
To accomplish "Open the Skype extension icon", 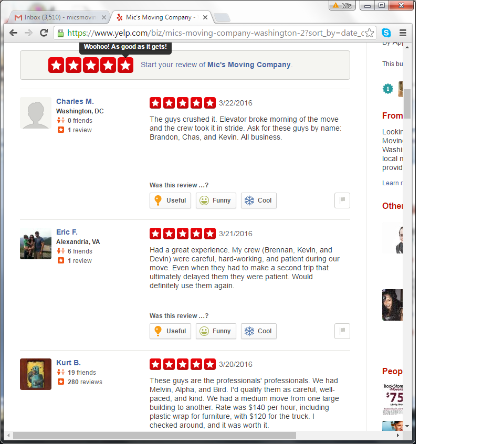I will point(386,33).
